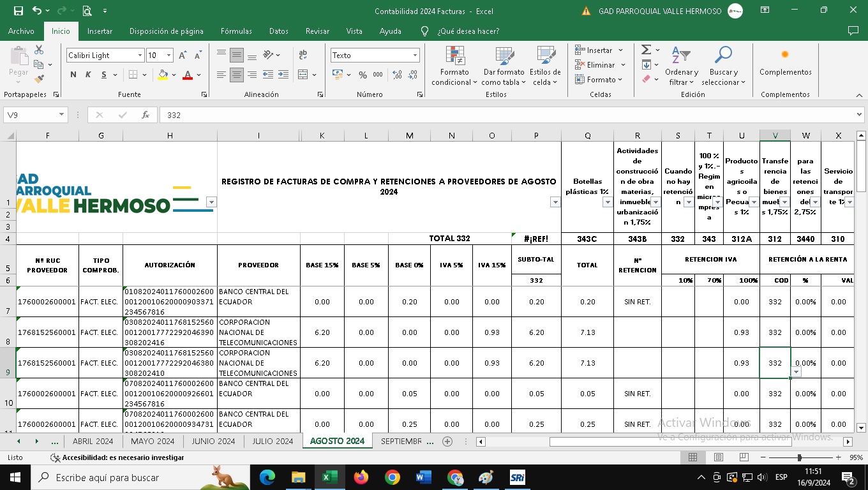The image size is (868, 490).
Task: Open the number format Texto dropdown
Action: [415, 56]
